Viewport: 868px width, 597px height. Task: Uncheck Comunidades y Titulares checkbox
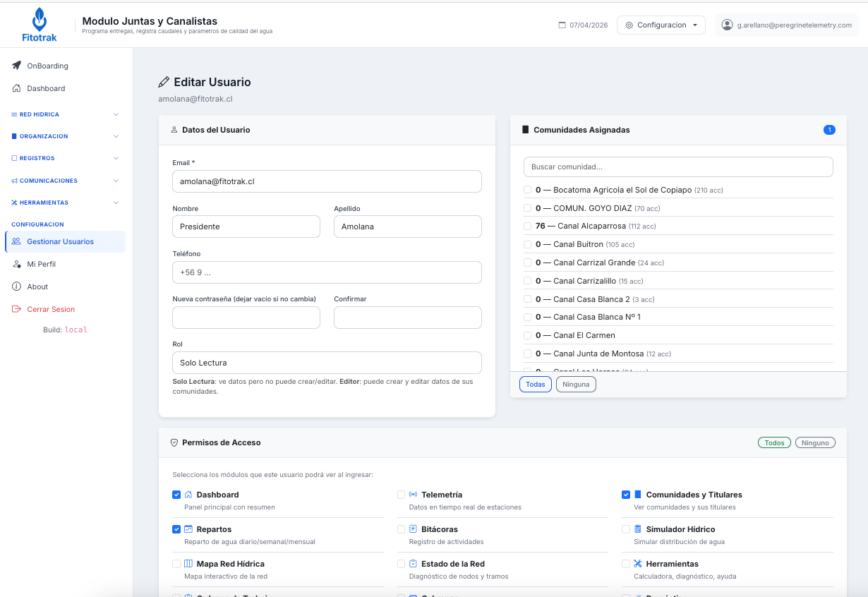[626, 495]
